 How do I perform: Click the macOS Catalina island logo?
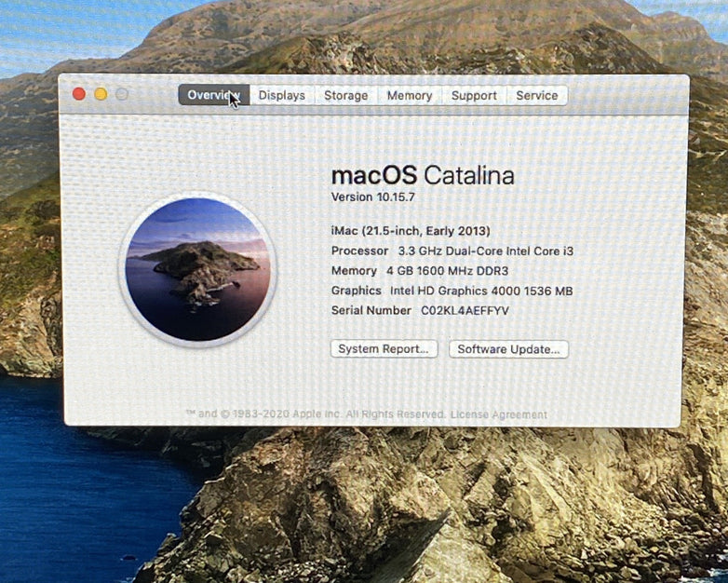tap(197, 269)
